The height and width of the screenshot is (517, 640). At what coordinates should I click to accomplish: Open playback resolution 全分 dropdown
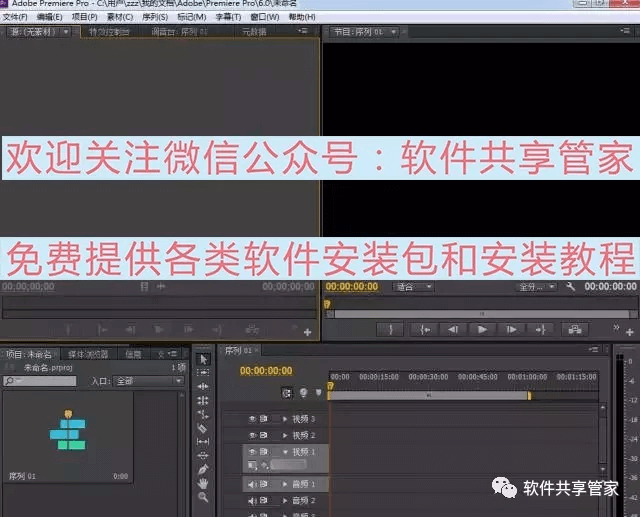(536, 287)
